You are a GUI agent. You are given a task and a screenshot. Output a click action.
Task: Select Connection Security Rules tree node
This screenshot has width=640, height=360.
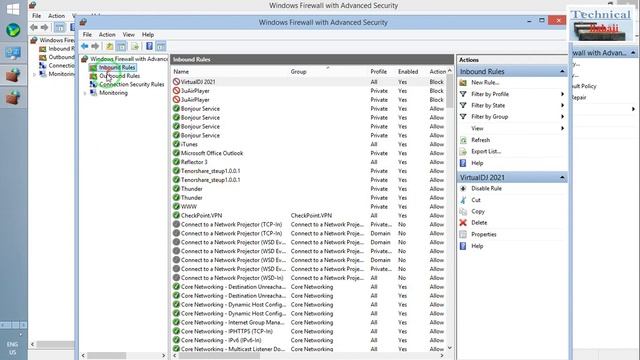tap(131, 84)
